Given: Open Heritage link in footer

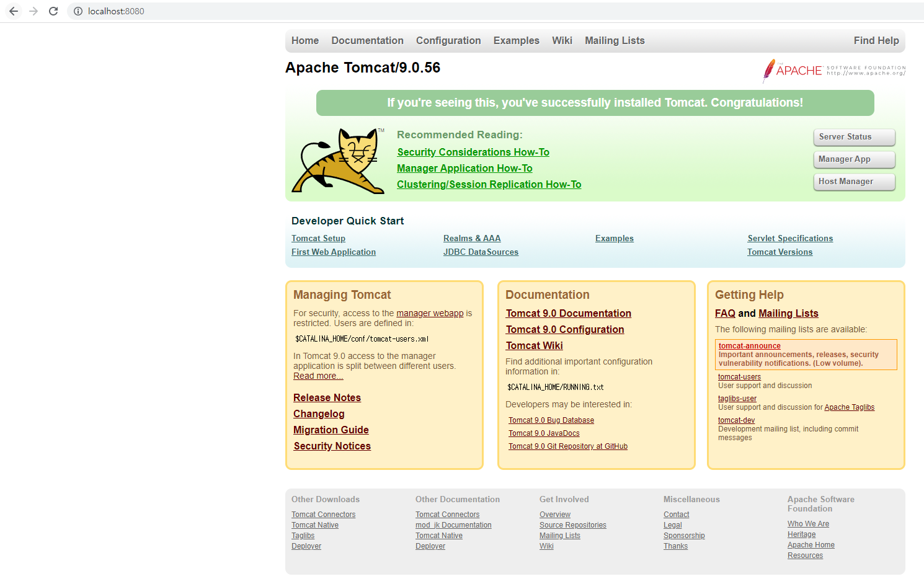Looking at the screenshot, I should click(801, 534).
